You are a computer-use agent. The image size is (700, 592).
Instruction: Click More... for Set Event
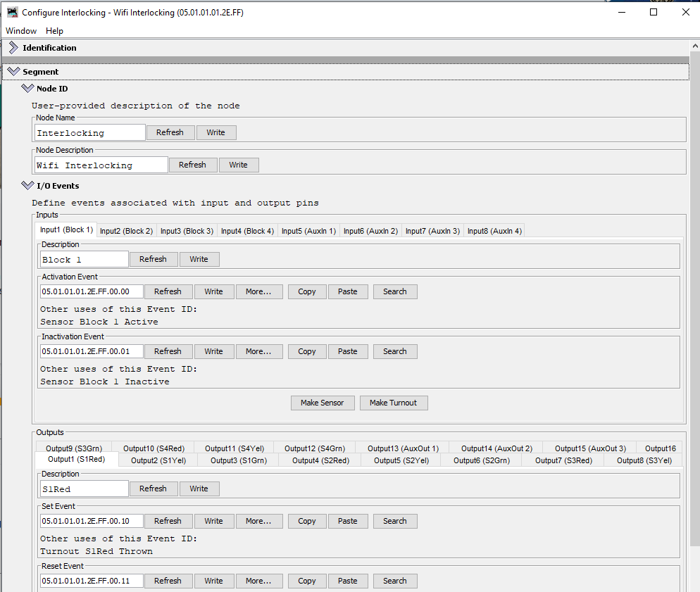coord(258,521)
